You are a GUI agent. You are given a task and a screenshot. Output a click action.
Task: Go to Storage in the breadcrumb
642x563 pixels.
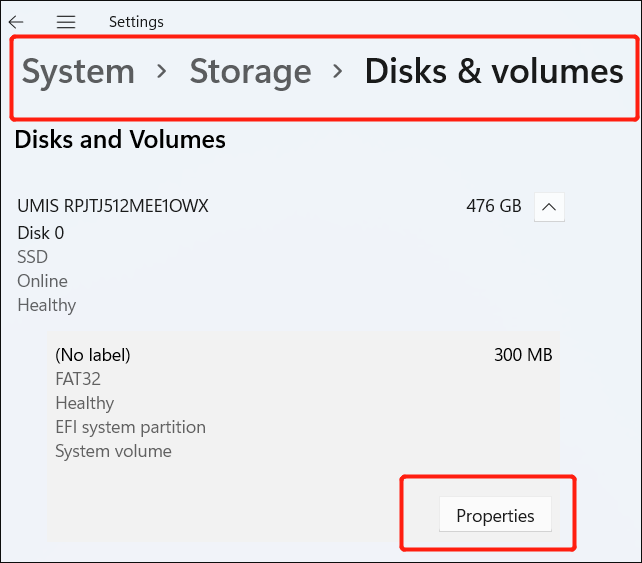pos(250,71)
